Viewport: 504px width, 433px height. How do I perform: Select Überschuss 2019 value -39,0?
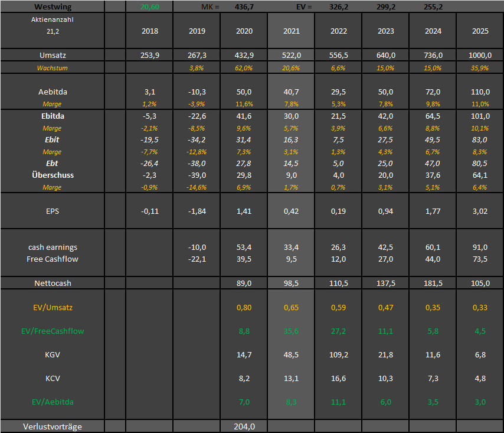tap(197, 175)
